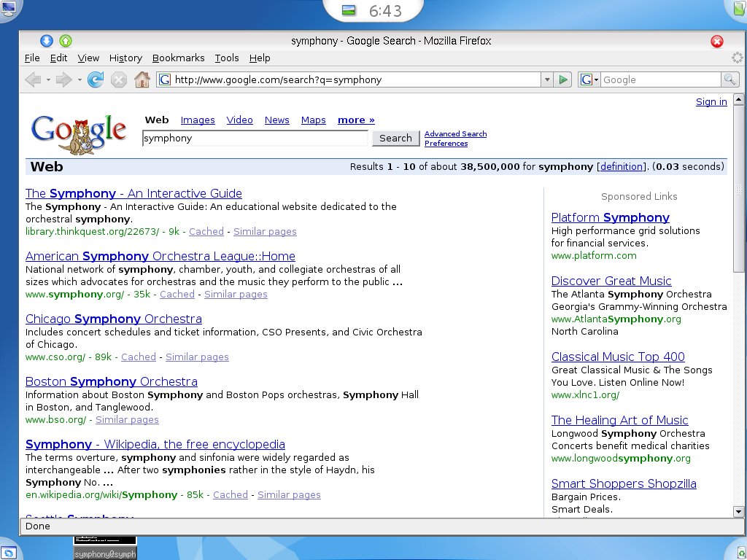
Task: Click the Google kangaroo logo
Action: [79, 134]
